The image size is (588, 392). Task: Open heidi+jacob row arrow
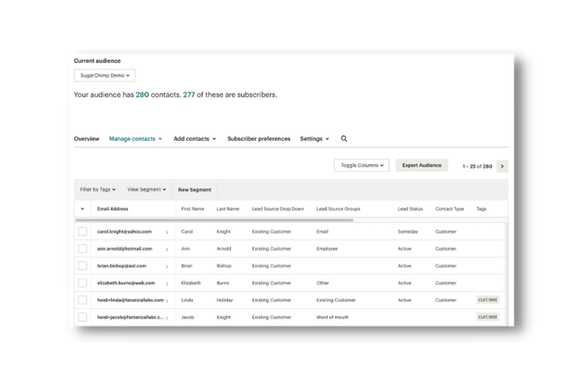(x=167, y=318)
